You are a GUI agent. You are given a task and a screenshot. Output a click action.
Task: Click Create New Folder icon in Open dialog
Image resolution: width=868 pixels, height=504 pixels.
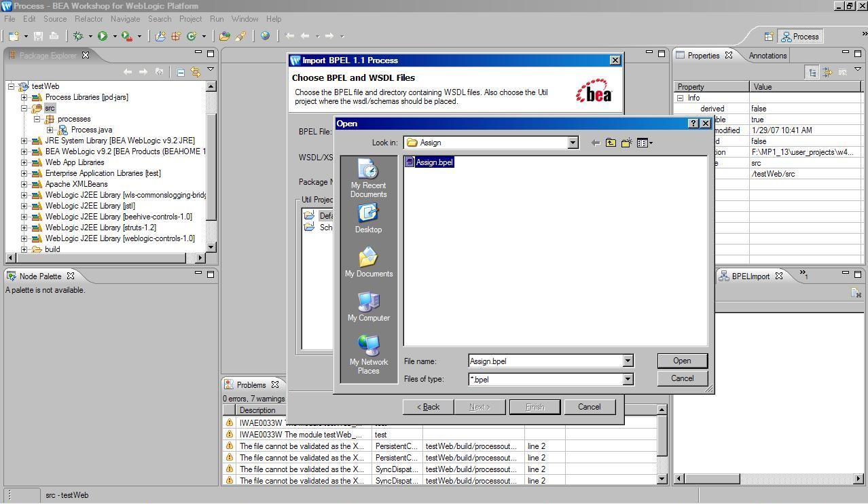[x=626, y=143]
